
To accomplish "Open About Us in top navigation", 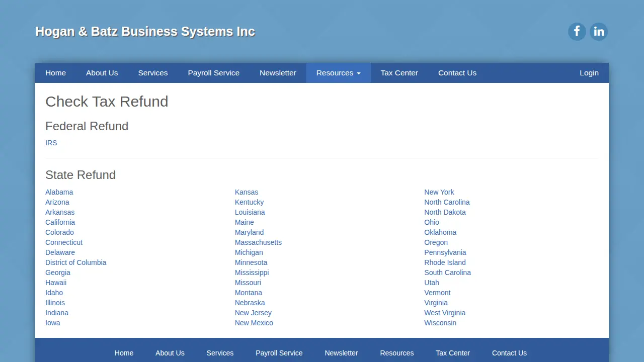I will pos(102,73).
